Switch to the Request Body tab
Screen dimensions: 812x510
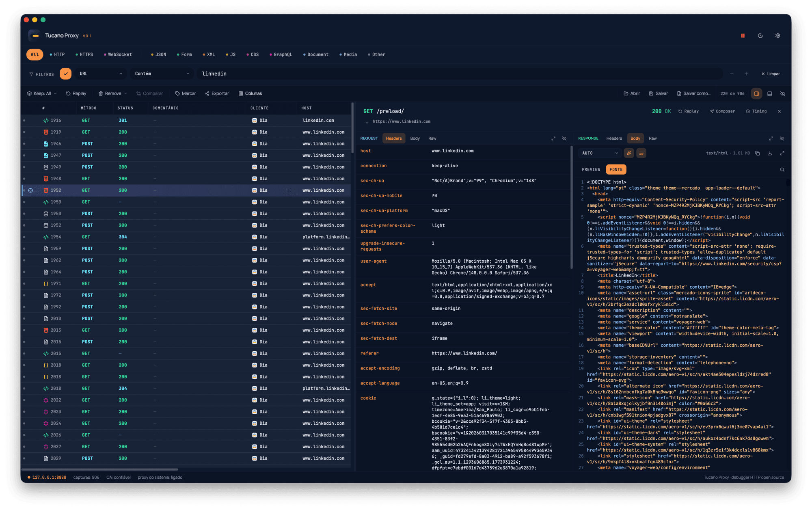[415, 138]
